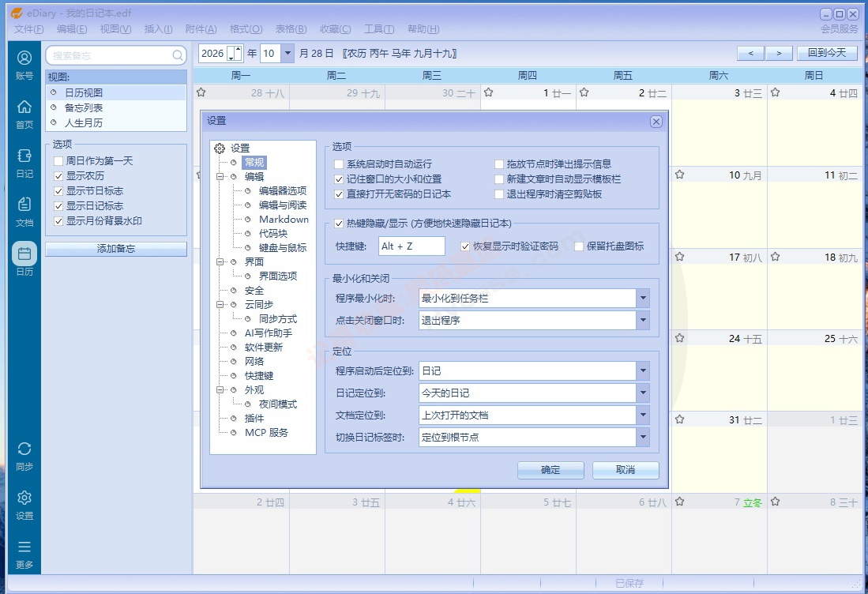Click the star icon on day 7 立冬
This screenshot has width=868, height=594.
(680, 502)
